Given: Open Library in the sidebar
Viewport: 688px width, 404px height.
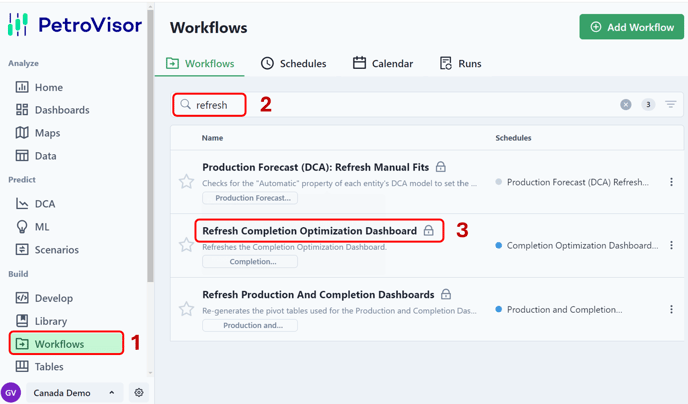Looking at the screenshot, I should 41,321.
